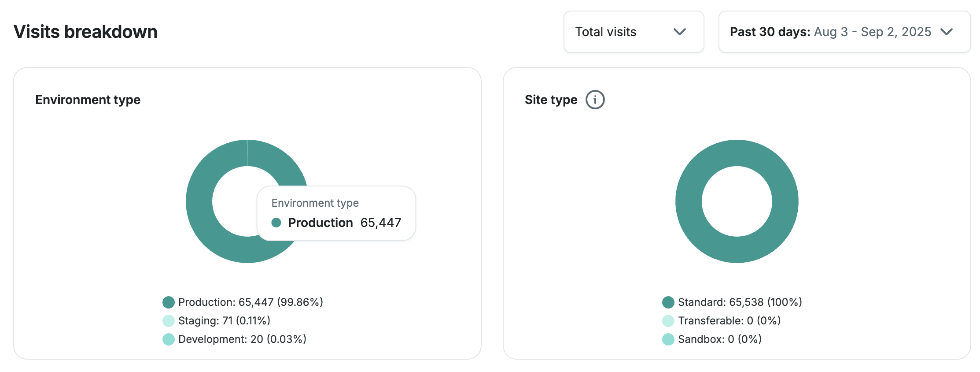This screenshot has height=372, width=980.
Task: Toggle the Standard legend color dot
Action: coord(668,302)
